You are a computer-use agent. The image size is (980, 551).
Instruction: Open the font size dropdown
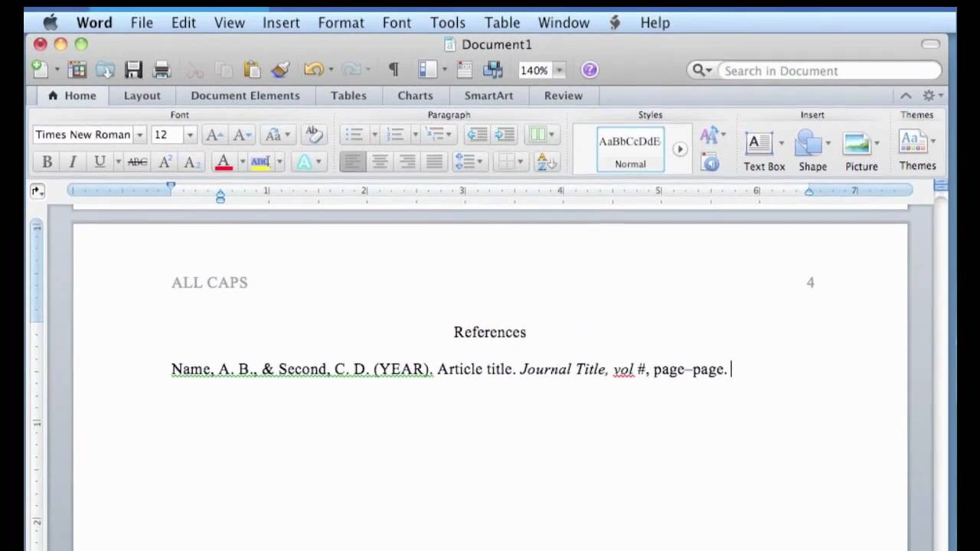coord(190,135)
